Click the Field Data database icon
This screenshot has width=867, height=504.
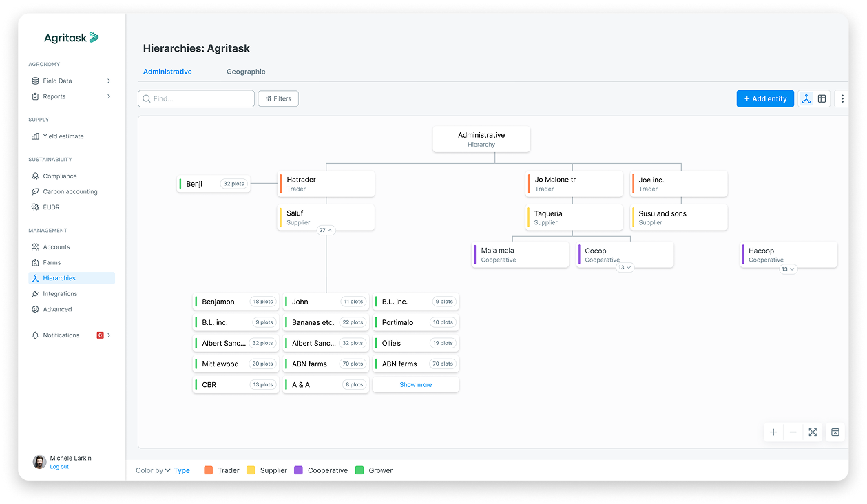point(36,81)
